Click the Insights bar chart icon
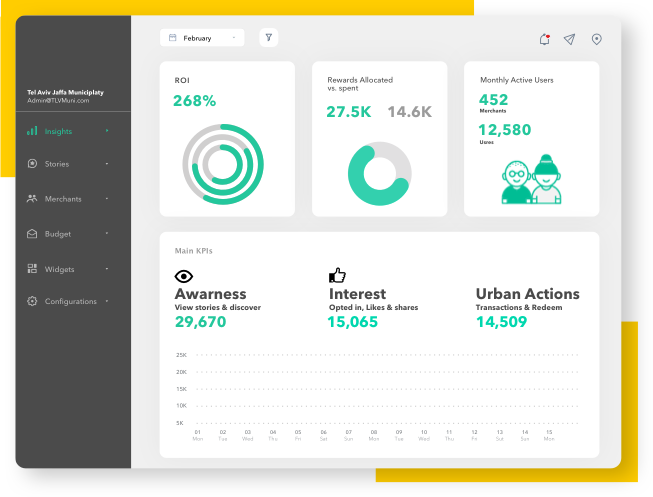 (x=32, y=131)
